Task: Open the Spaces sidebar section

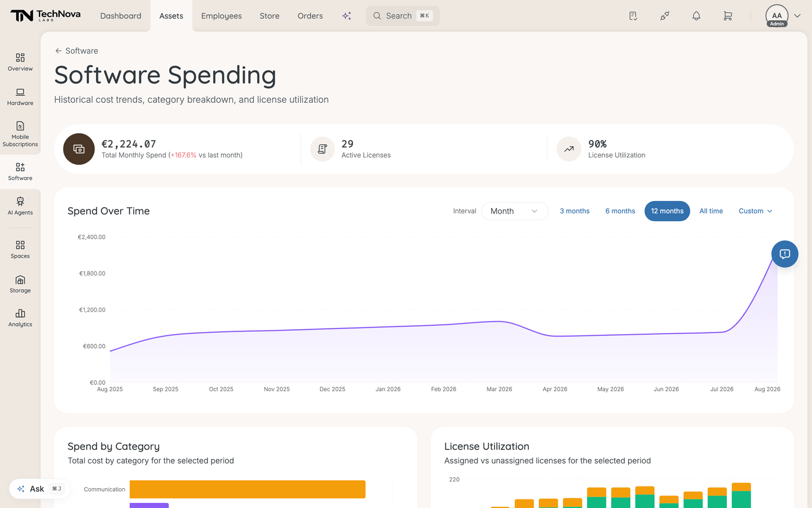Action: [20, 249]
